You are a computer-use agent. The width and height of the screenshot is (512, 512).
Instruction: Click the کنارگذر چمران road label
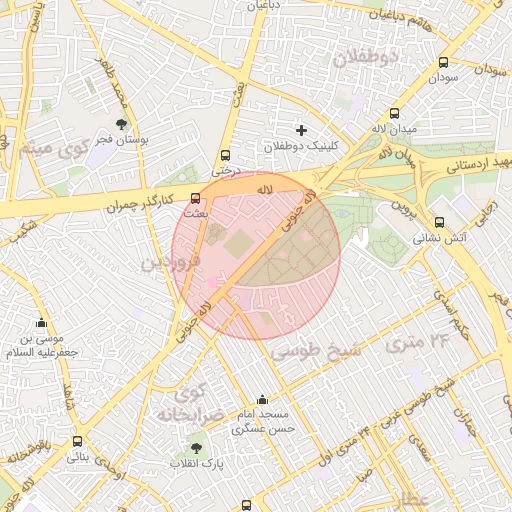140,203
